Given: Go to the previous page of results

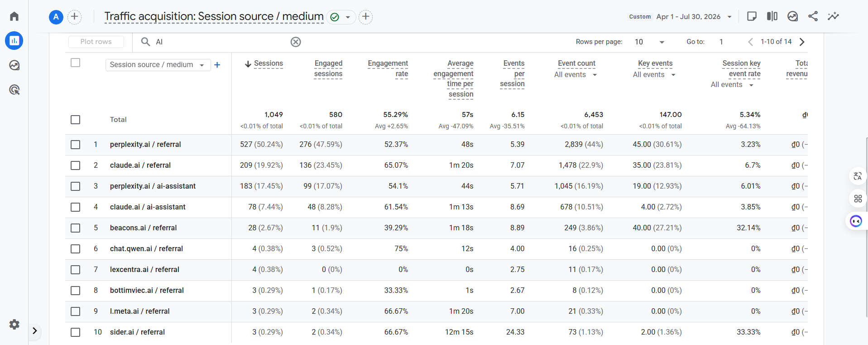Looking at the screenshot, I should (x=750, y=42).
